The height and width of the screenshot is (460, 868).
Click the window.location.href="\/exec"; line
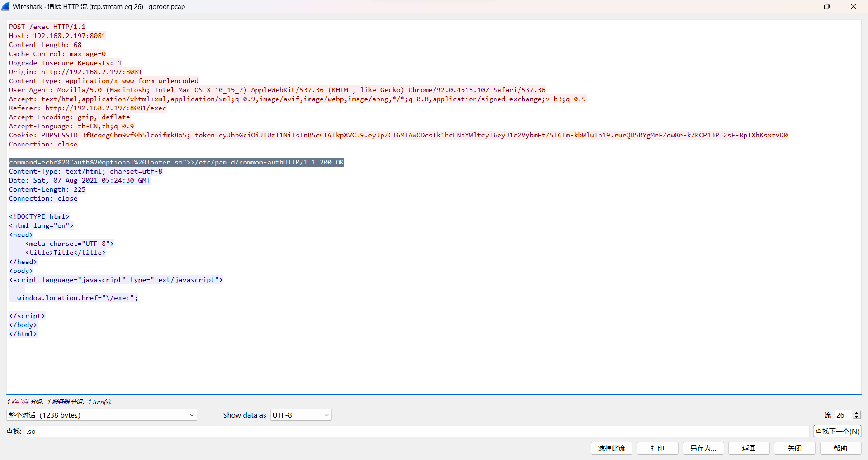pos(78,298)
